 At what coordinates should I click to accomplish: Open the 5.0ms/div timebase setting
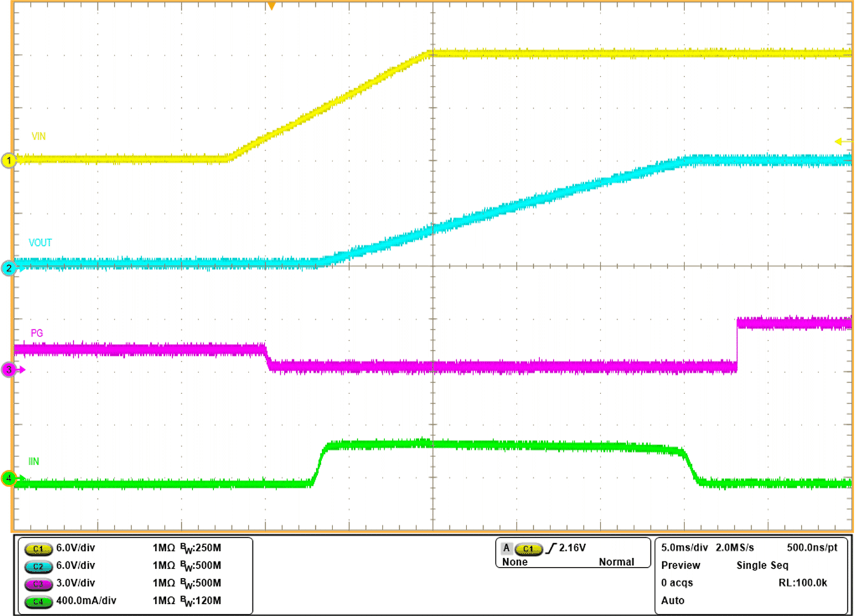tap(685, 545)
